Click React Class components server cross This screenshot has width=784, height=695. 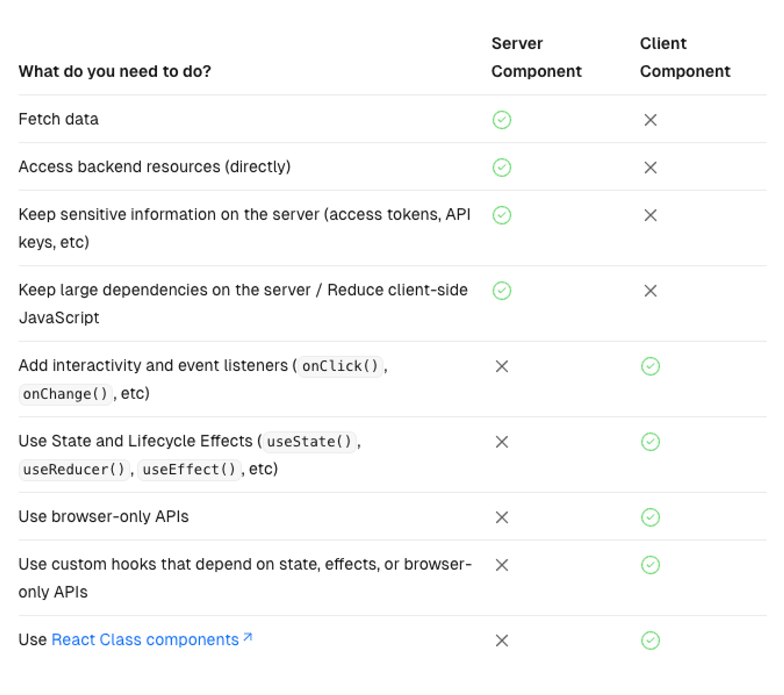point(501,640)
